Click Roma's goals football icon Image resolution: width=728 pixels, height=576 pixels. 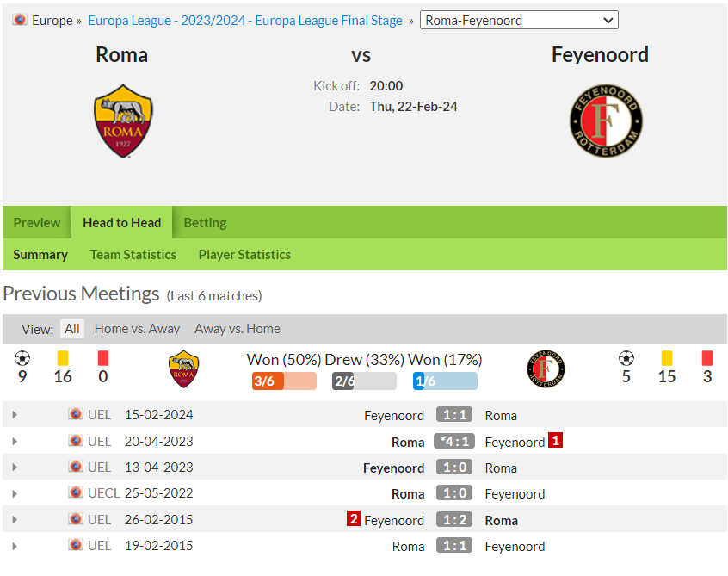pos(22,358)
